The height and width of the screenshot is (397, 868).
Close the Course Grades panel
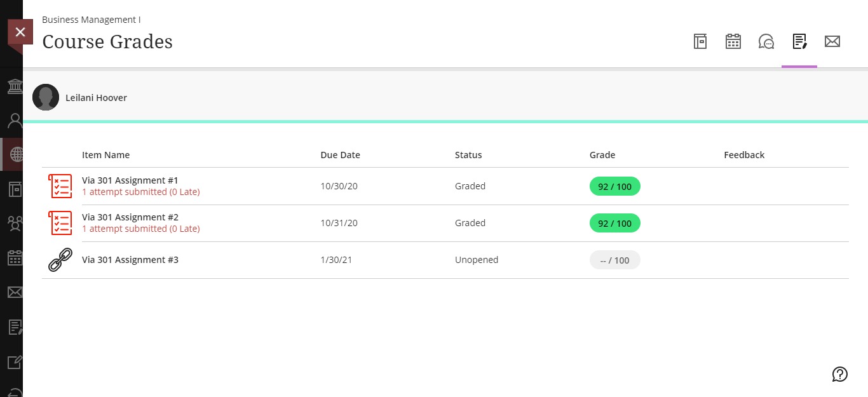(x=20, y=32)
